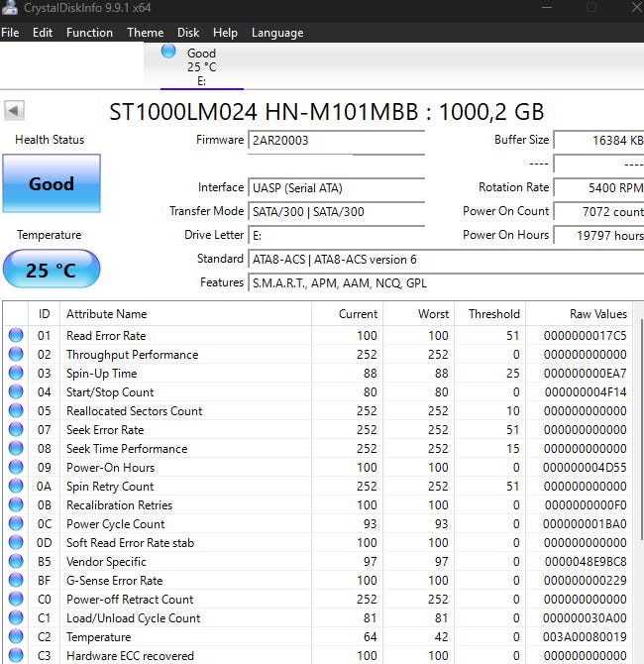
Task: Click raw value 0000048E9BC8
Action: [x=586, y=562]
